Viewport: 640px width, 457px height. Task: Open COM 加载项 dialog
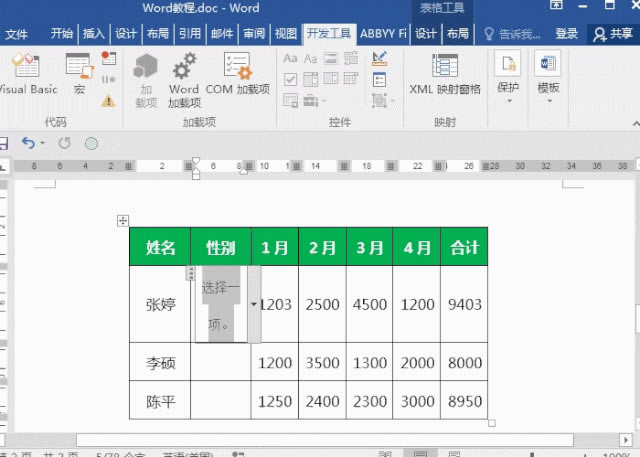(238, 73)
